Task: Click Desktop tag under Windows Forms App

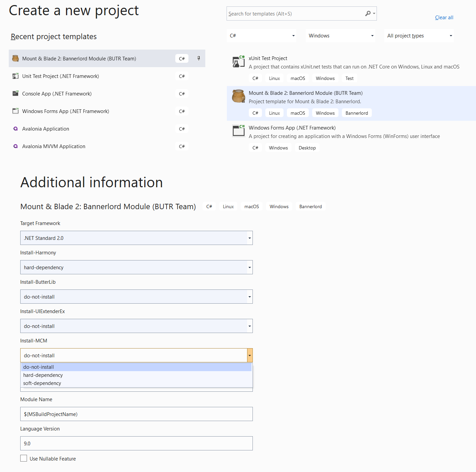Action: coord(307,148)
